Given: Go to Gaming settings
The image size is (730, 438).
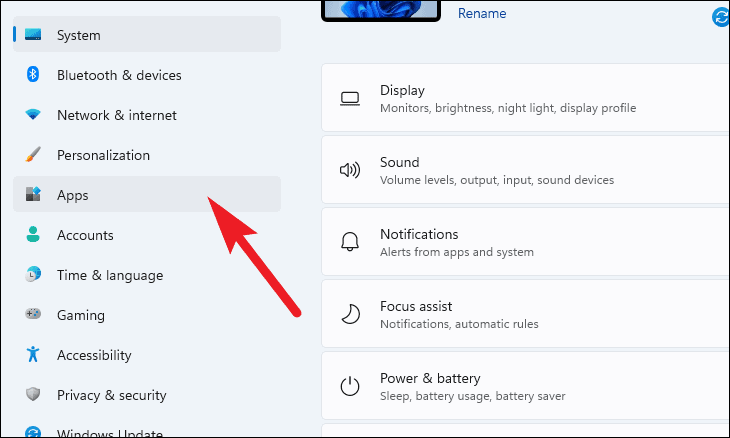Looking at the screenshot, I should tap(147, 314).
